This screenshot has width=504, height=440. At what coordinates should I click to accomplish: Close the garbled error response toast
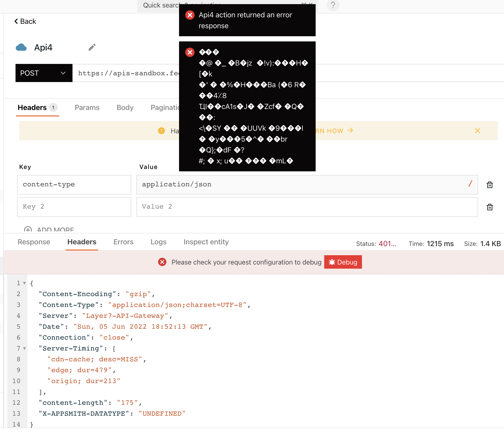[190, 52]
